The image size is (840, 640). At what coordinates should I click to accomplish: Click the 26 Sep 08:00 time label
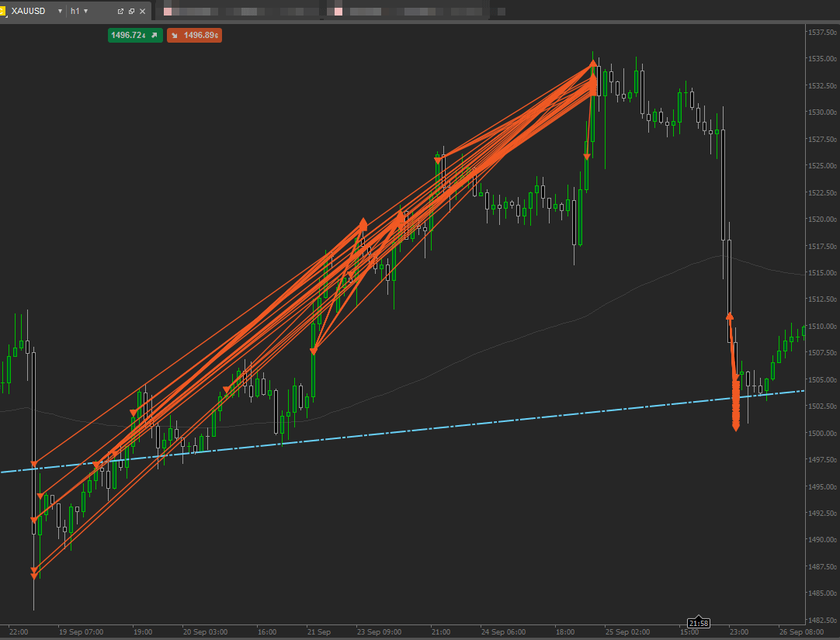point(801,632)
